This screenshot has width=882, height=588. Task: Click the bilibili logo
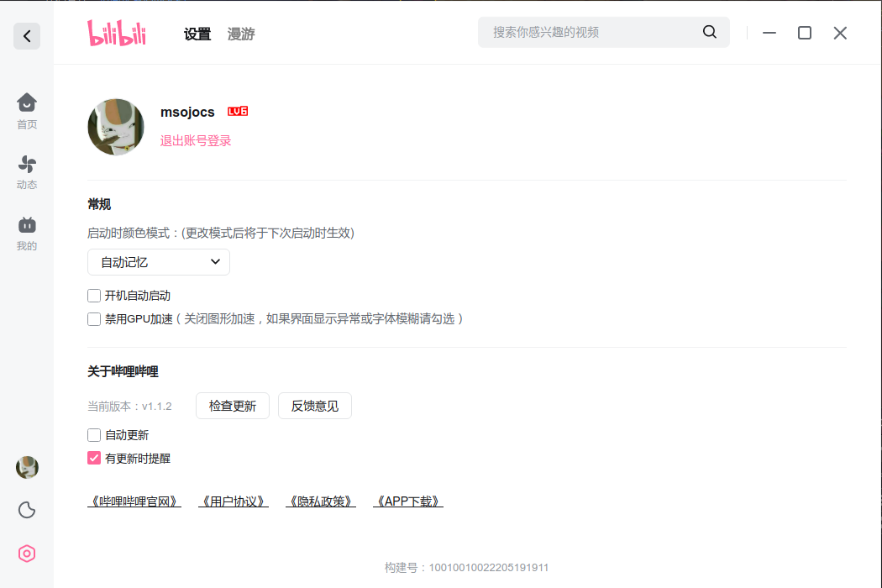coord(117,34)
